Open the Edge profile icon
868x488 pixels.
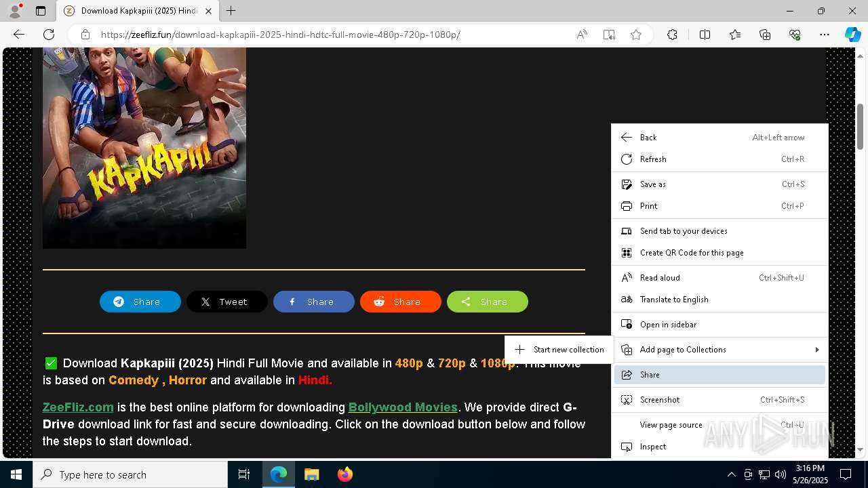(15, 11)
